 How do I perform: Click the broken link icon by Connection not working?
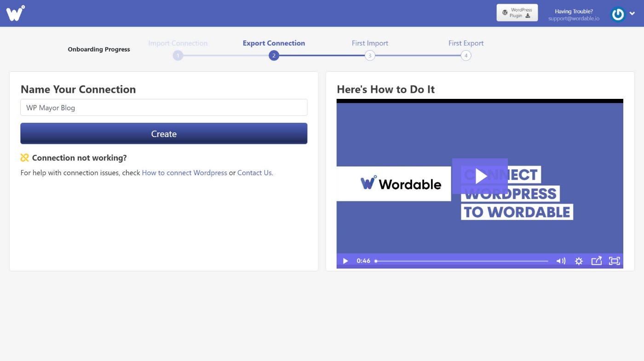tap(25, 158)
